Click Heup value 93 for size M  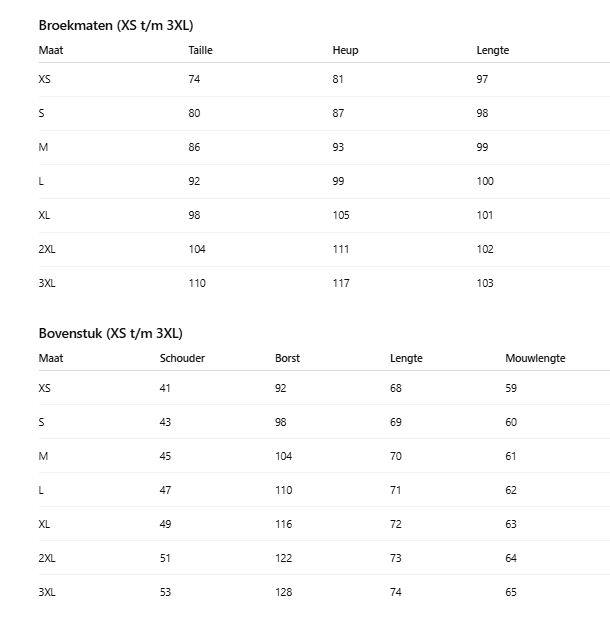(338, 147)
